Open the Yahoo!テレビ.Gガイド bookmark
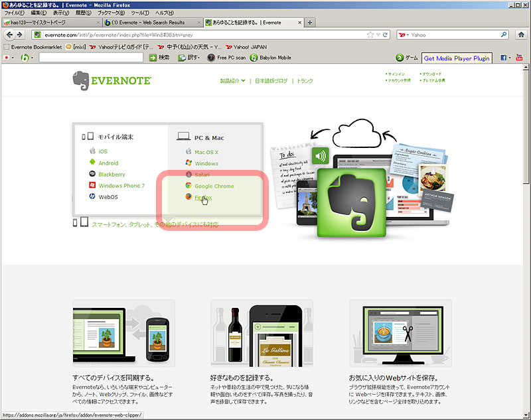Viewport: 531px width, 420px height. click(x=121, y=47)
